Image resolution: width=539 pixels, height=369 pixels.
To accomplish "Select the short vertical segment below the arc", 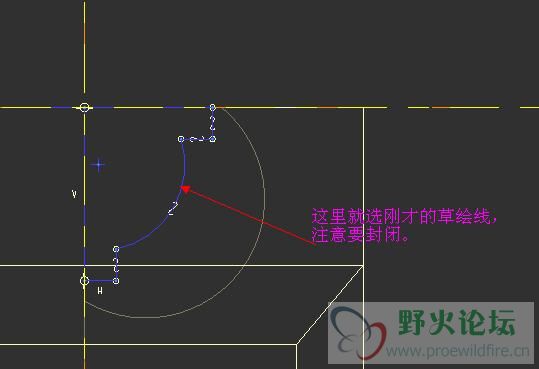I will tap(116, 265).
